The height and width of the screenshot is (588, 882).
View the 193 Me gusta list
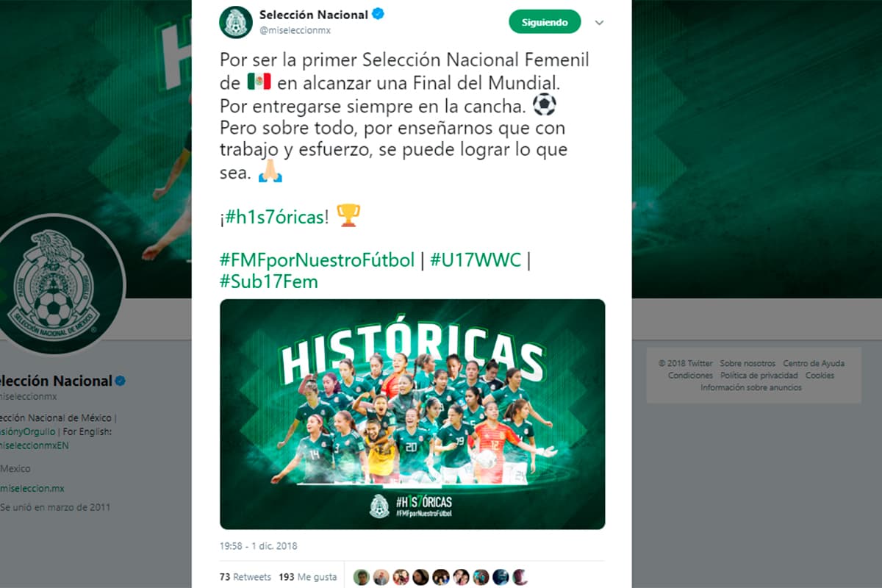click(308, 577)
